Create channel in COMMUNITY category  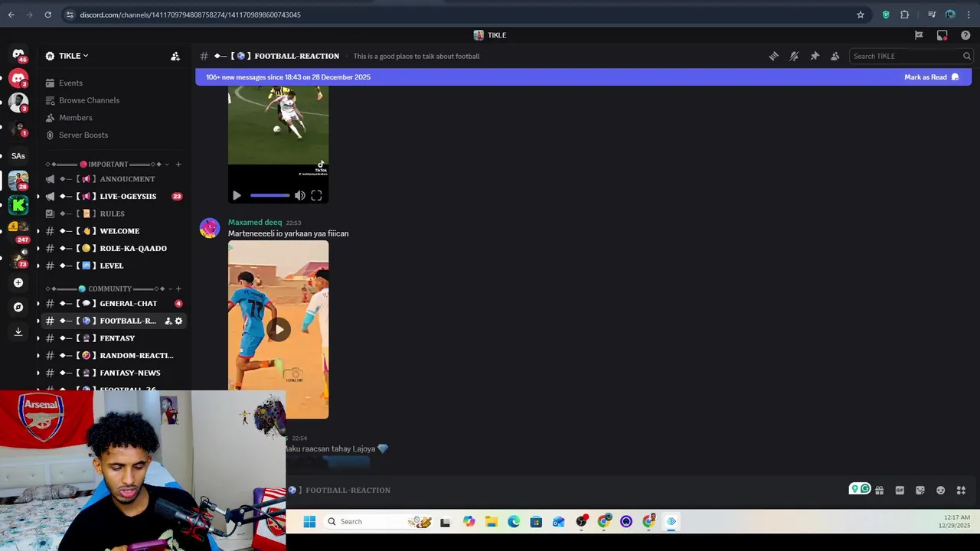pyautogui.click(x=178, y=289)
